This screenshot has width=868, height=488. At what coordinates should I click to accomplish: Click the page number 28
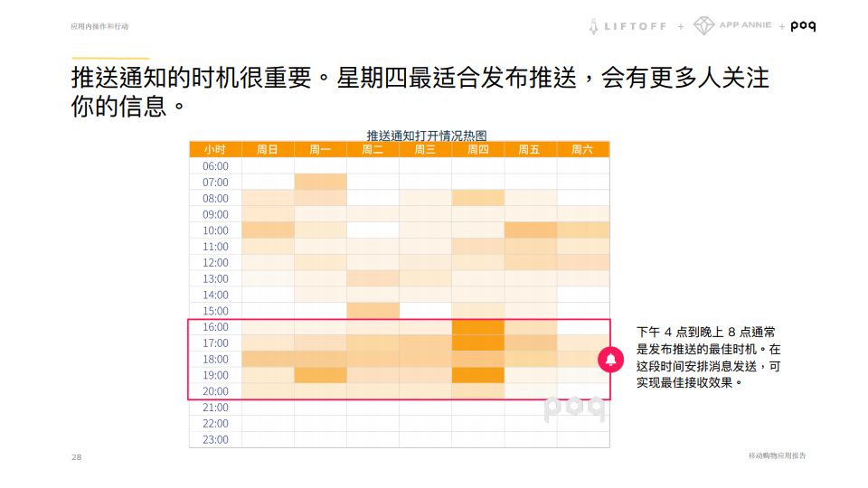(x=76, y=457)
